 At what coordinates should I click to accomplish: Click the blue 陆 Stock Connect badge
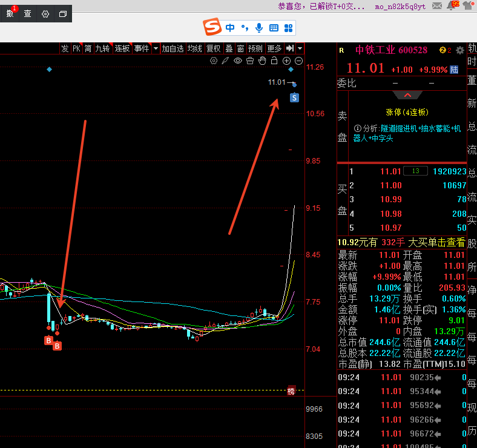coord(454,70)
